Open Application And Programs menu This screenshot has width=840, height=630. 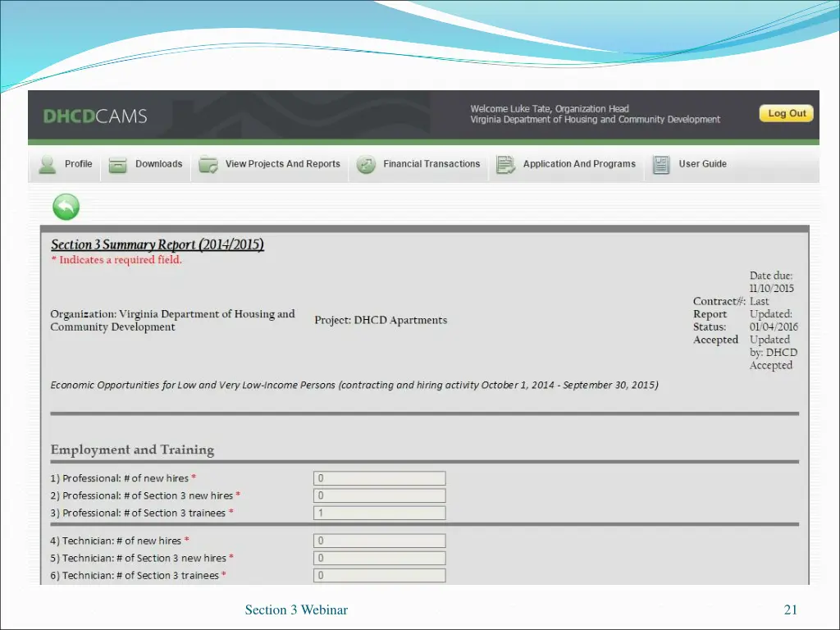coord(579,164)
